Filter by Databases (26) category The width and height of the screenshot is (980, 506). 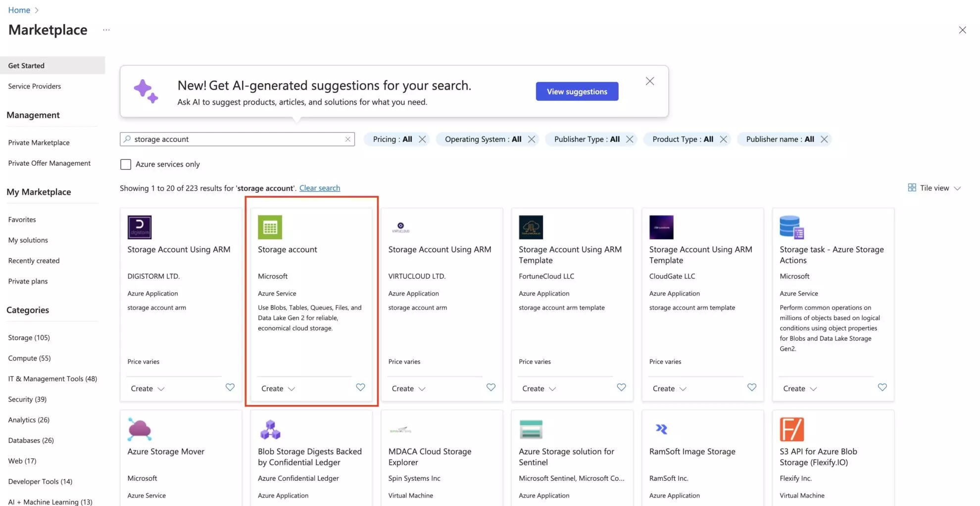(x=31, y=440)
